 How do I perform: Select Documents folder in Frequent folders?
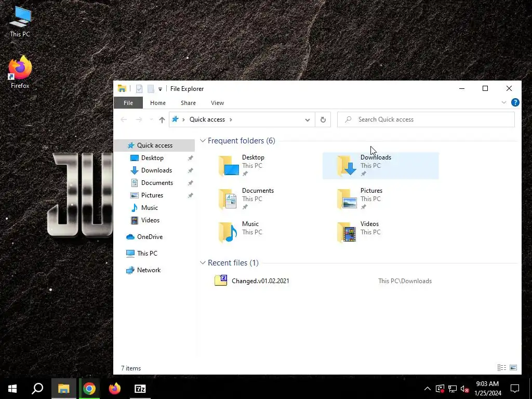coord(262,199)
